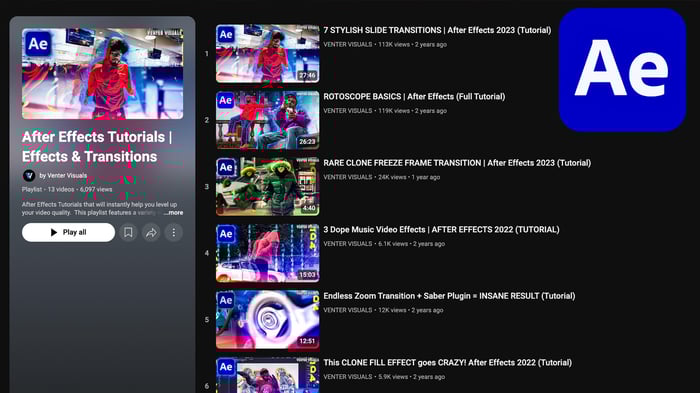Viewport: 700px width, 393px height.
Task: Open the Endless Zoom Transition + Saber Plugin title
Action: [x=449, y=296]
